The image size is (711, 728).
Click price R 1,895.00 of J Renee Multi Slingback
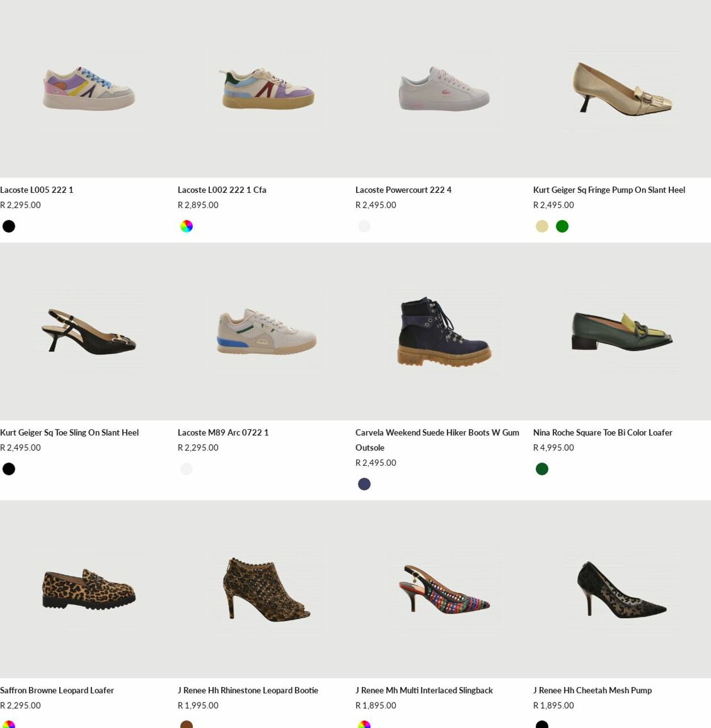click(x=376, y=706)
